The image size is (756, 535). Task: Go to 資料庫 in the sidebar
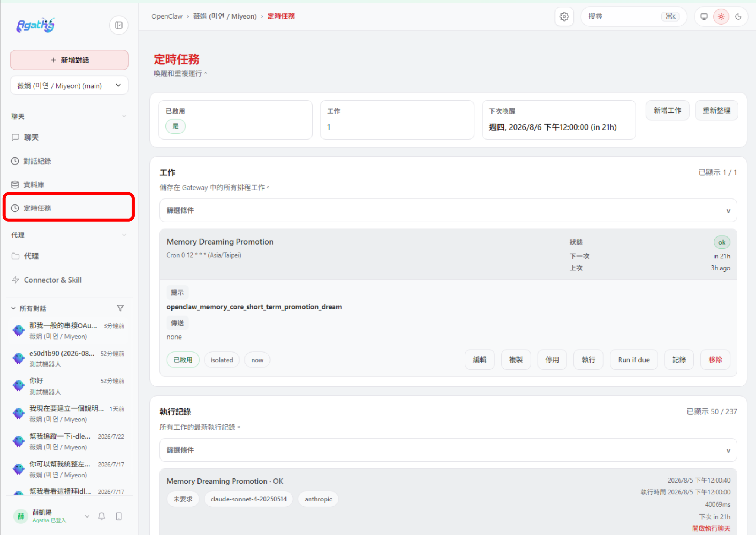[x=69, y=184]
